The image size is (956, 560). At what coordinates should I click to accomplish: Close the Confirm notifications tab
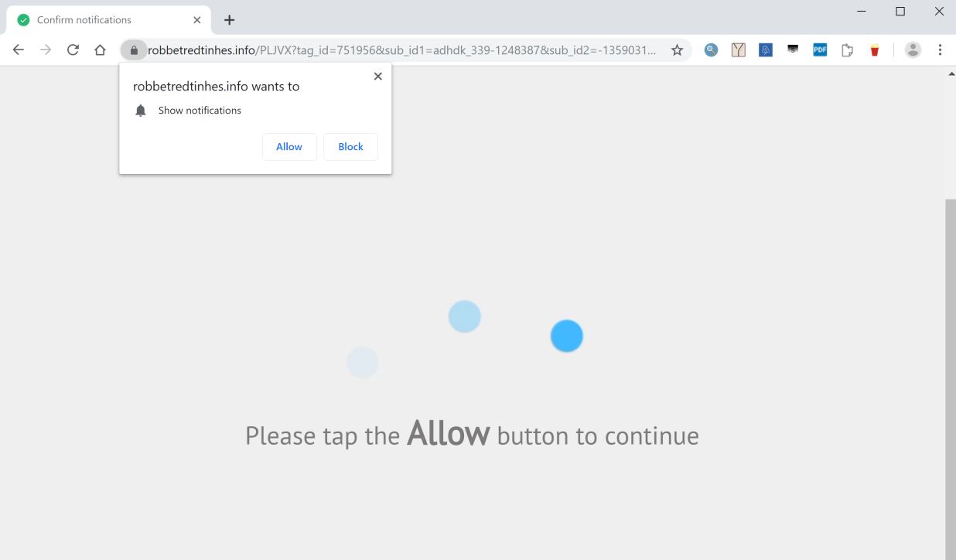197,20
